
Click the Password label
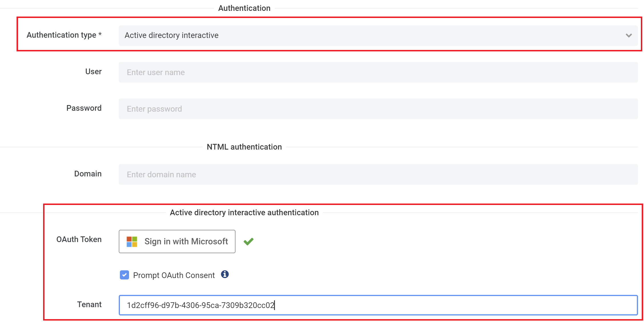point(84,108)
